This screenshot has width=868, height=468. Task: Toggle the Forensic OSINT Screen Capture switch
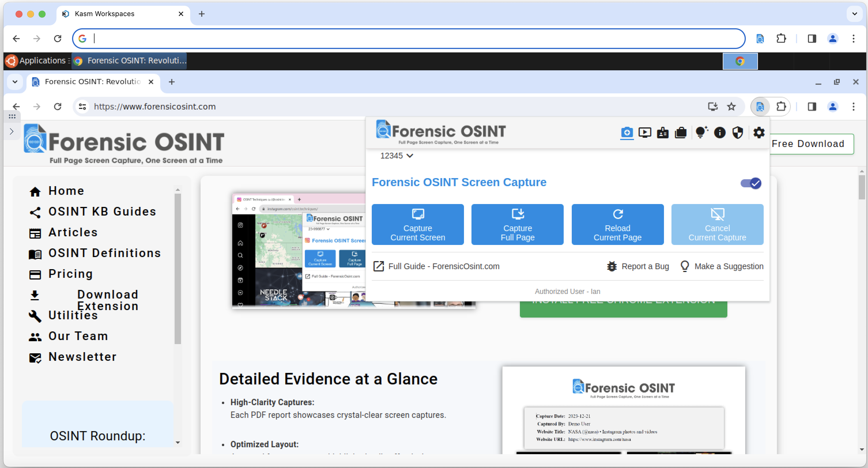(751, 183)
